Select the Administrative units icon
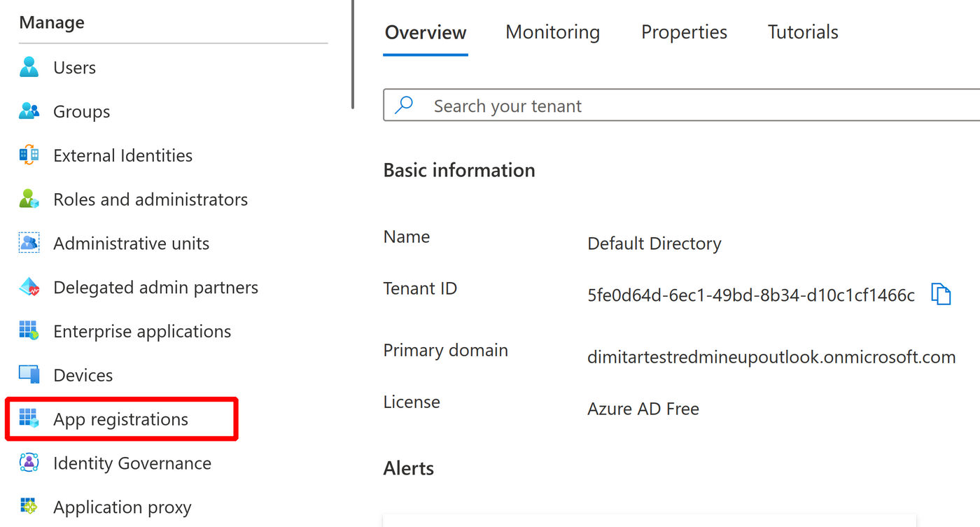The image size is (980, 527). tap(29, 244)
